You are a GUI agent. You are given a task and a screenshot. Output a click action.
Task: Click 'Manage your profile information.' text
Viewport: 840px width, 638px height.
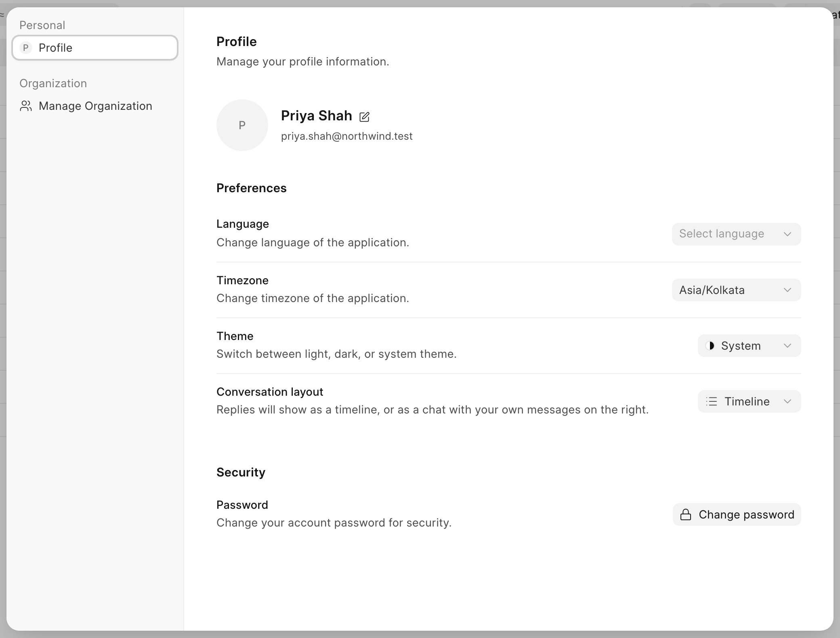303,61
